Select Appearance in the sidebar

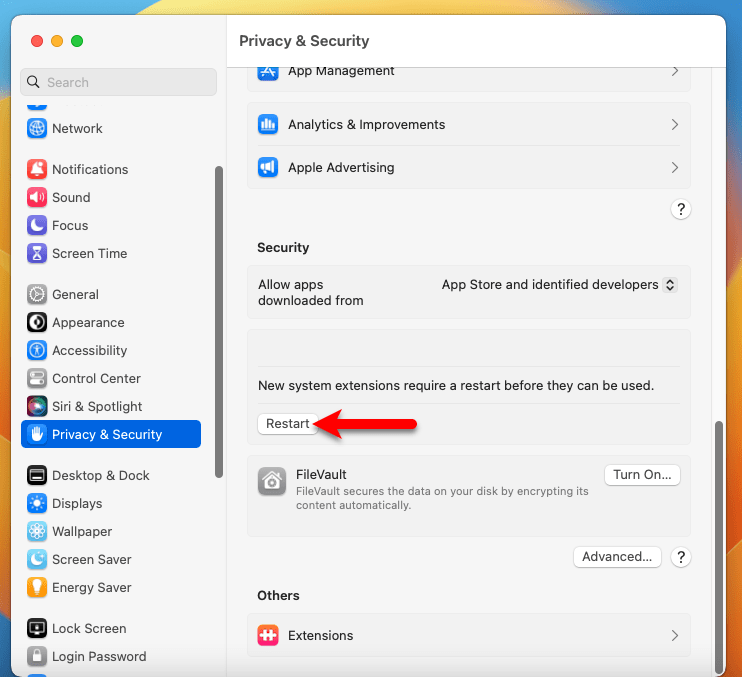coord(88,322)
